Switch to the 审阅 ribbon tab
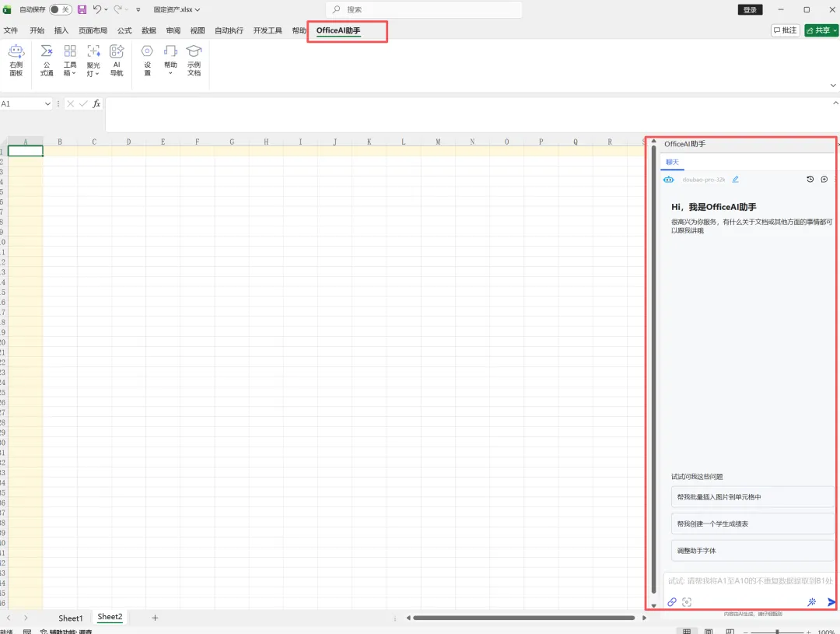The width and height of the screenshot is (840, 634). click(173, 30)
